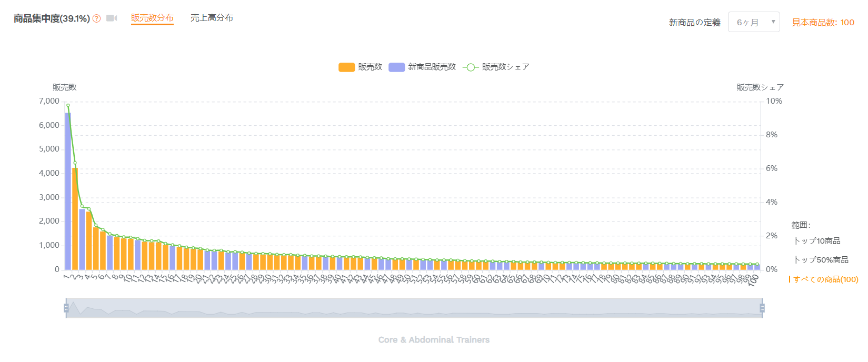This screenshot has height=362, width=868.
Task: Toggle the 販売数 orange legend series
Action: (360, 67)
